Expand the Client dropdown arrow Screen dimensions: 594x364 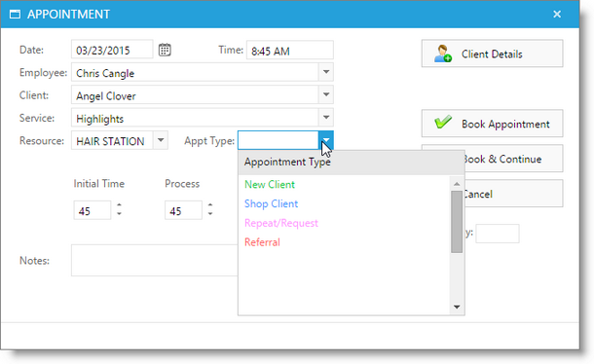click(x=326, y=94)
